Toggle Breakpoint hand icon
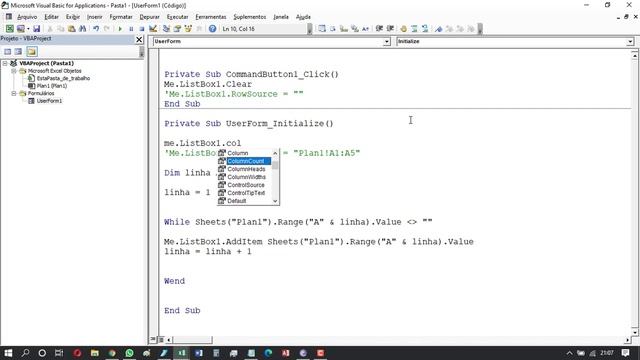The image size is (640, 360). tap(404, 29)
